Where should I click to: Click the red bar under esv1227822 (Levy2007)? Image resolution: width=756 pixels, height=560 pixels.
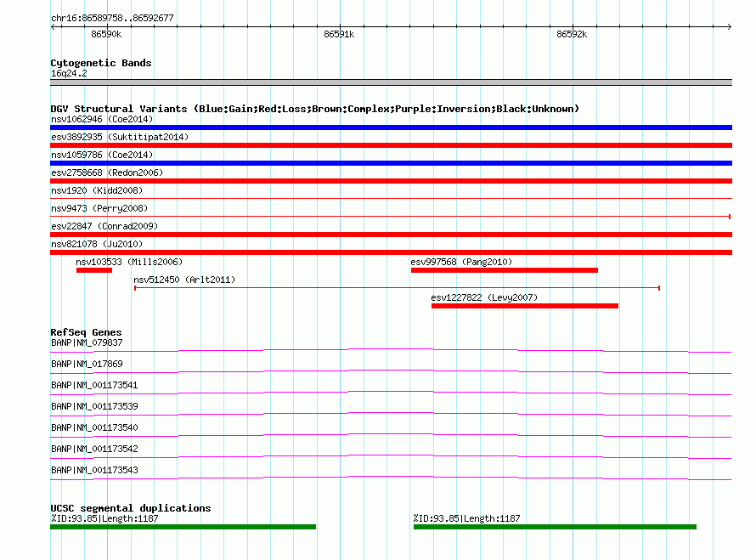[x=525, y=306]
